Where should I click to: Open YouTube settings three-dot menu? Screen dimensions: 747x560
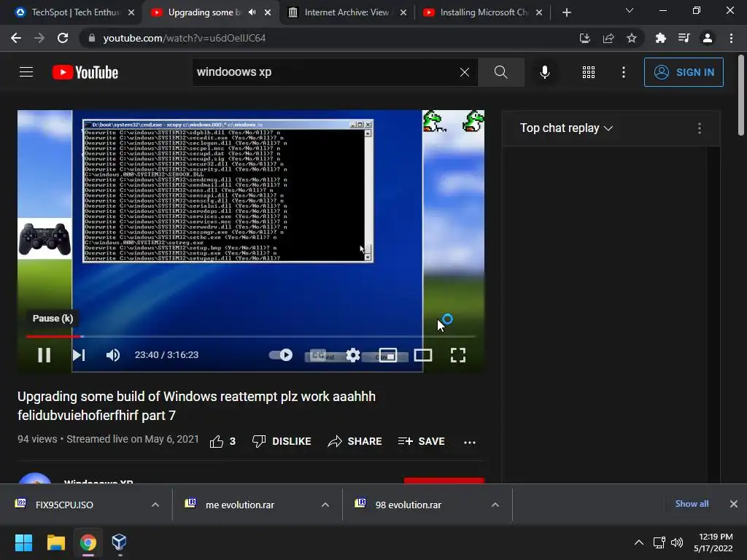[623, 72]
